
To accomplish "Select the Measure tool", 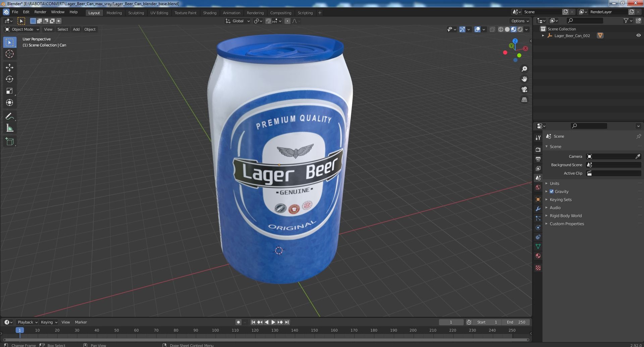I will tap(9, 128).
